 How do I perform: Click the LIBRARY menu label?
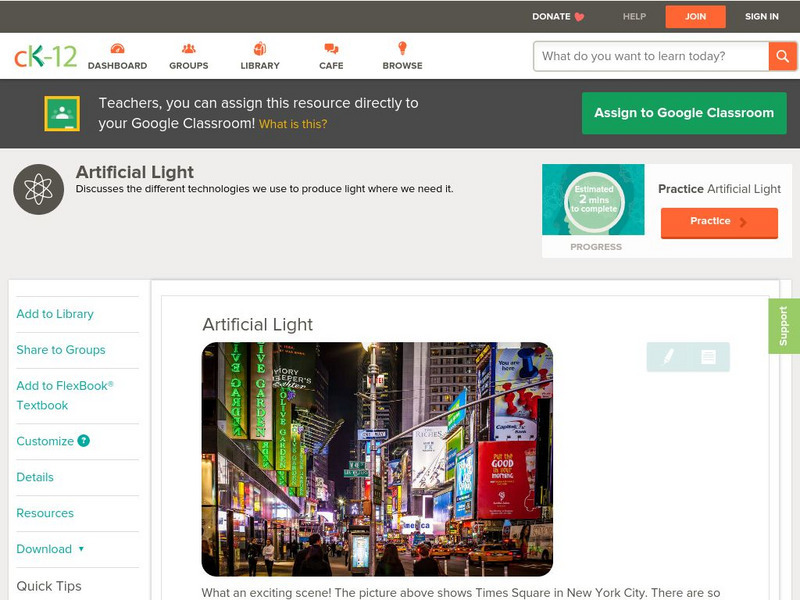click(x=260, y=66)
